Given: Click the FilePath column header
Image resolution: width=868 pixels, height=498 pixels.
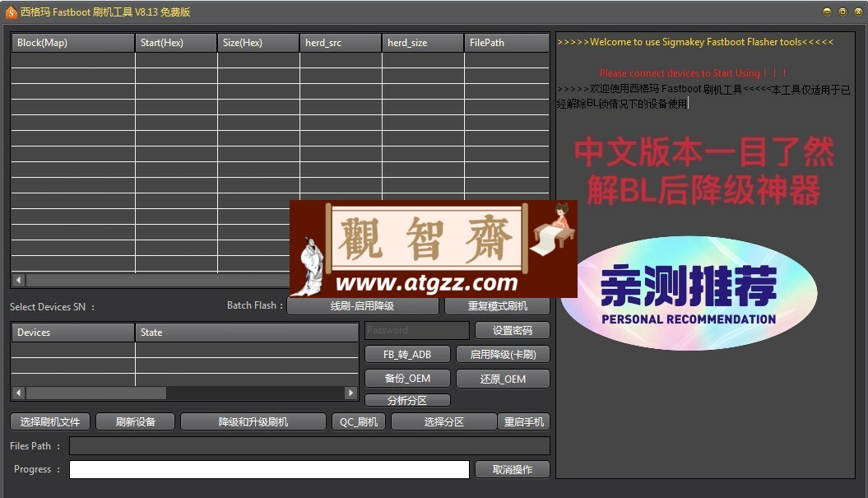Looking at the screenshot, I should pos(507,43).
